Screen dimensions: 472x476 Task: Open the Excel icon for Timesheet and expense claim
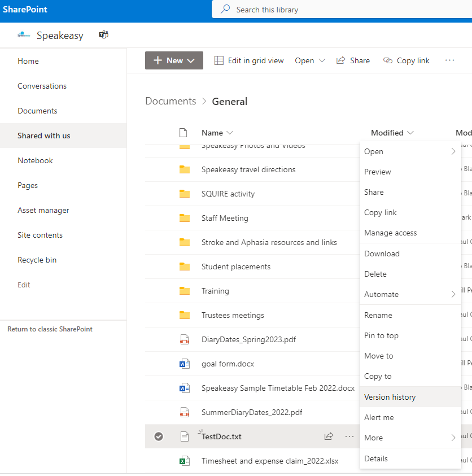[x=185, y=460]
